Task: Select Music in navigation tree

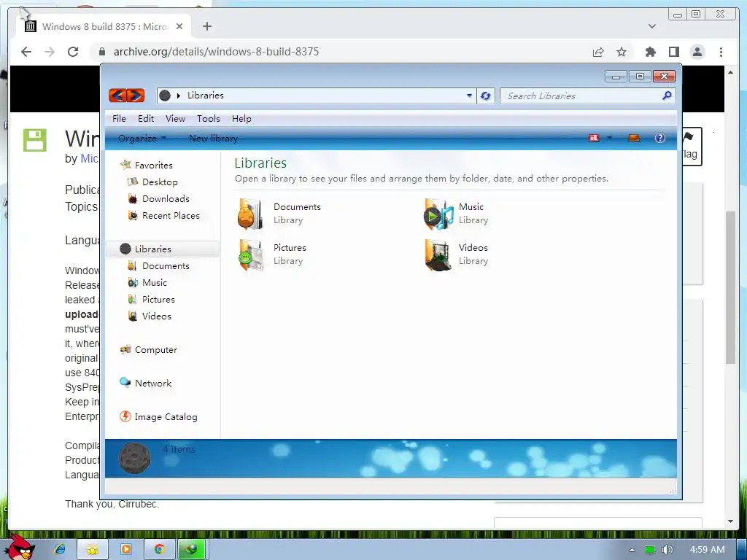Action: click(148, 282)
